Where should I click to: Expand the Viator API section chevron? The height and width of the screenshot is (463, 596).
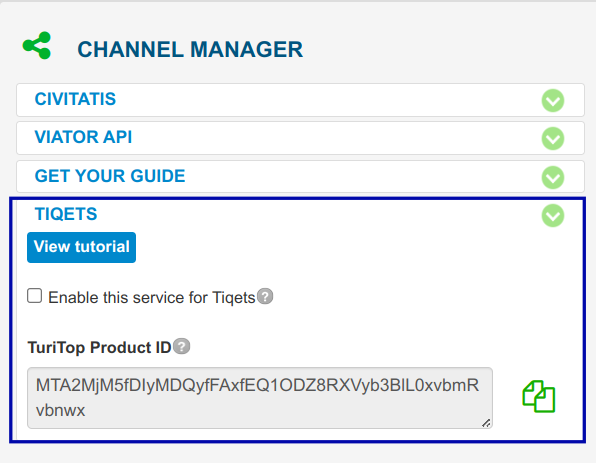click(553, 138)
